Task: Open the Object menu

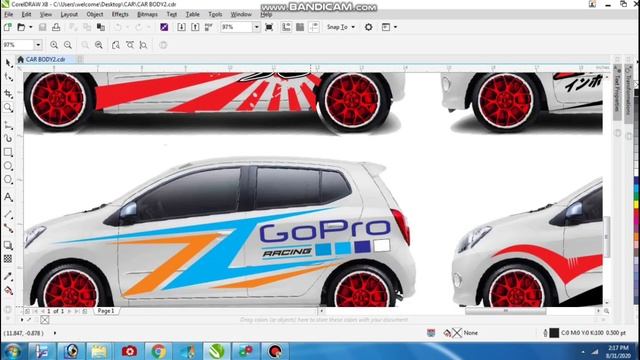Action: tap(95, 14)
